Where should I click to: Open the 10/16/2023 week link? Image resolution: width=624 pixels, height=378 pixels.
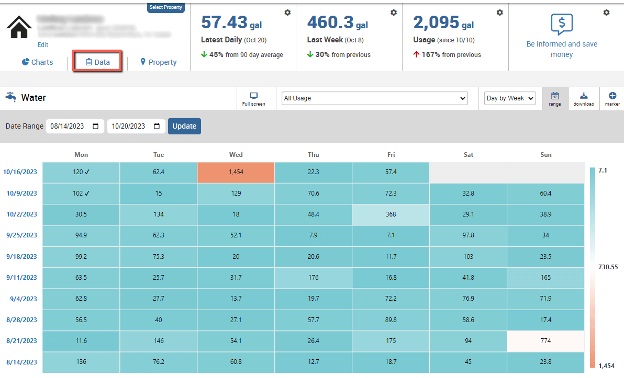coord(20,172)
